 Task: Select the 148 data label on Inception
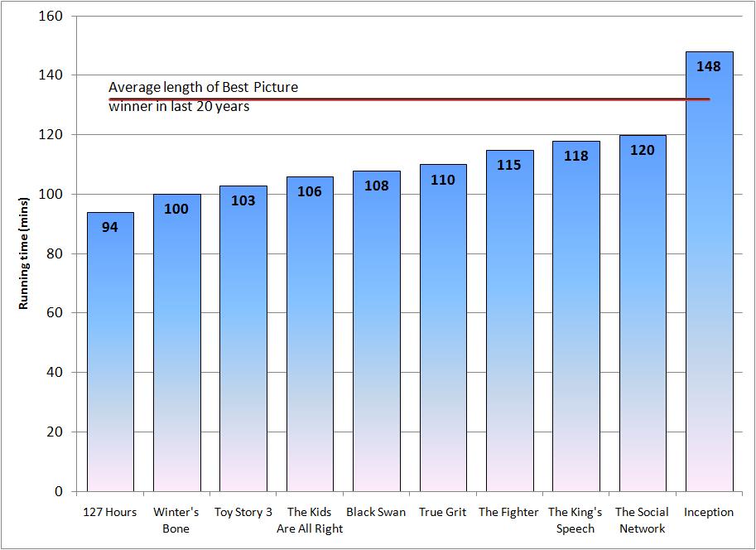pos(709,66)
